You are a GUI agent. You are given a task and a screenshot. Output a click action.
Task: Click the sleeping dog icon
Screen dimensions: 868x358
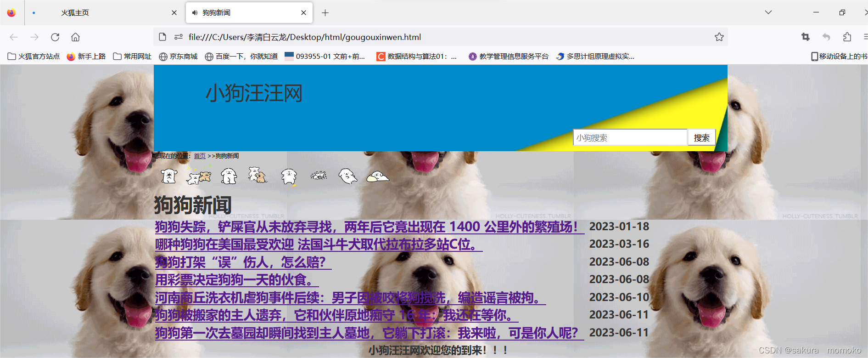coord(377,176)
